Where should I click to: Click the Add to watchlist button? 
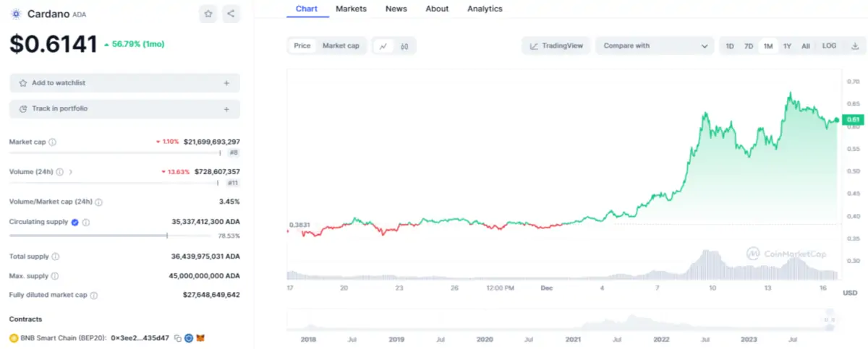124,83
